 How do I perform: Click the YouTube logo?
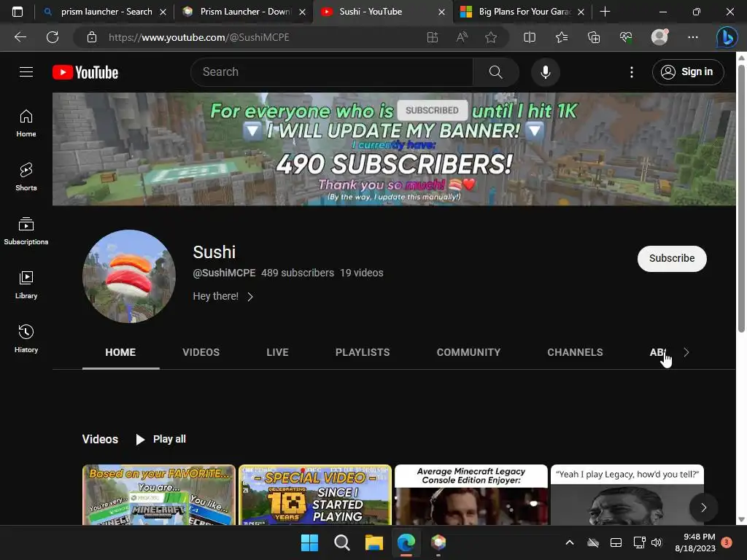coord(85,72)
